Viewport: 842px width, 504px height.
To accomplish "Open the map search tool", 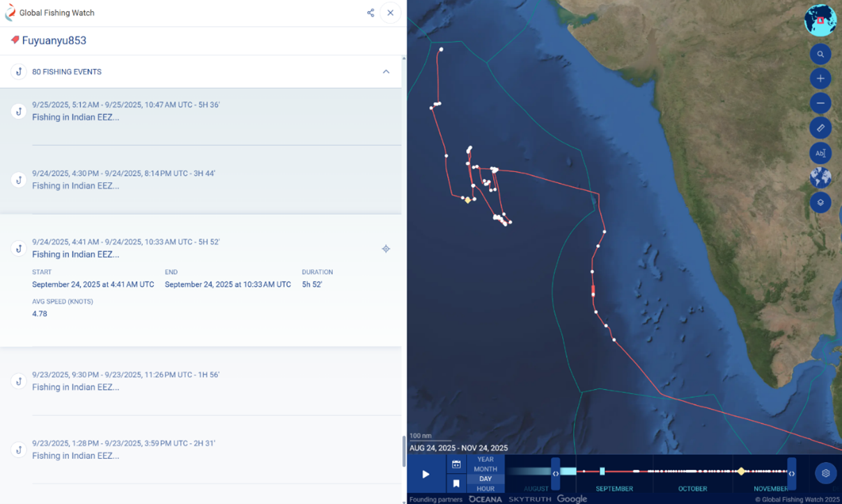I will pos(820,54).
